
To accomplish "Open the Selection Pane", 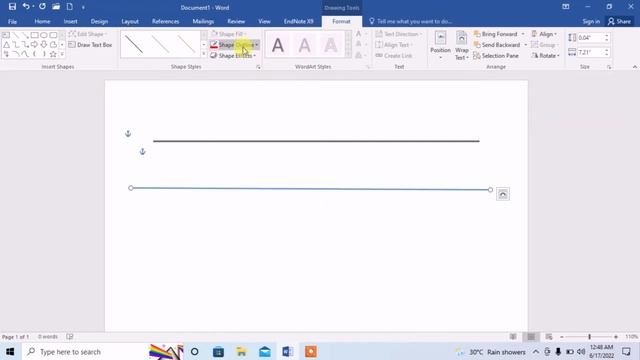I will [496, 56].
